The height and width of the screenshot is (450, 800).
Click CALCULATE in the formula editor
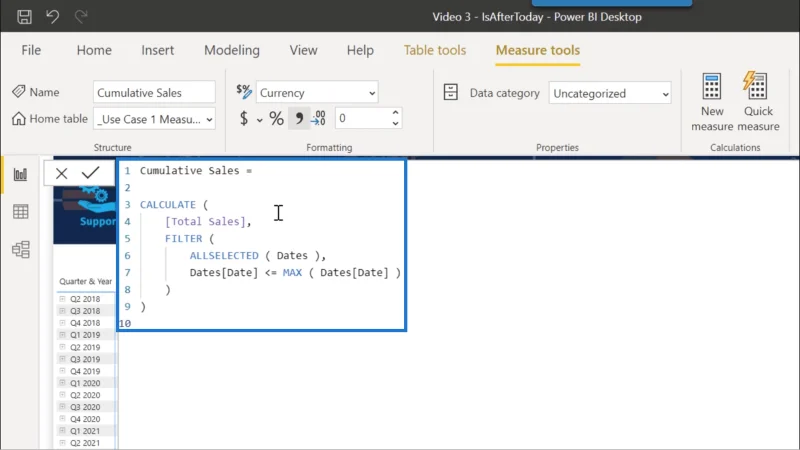(x=168, y=205)
